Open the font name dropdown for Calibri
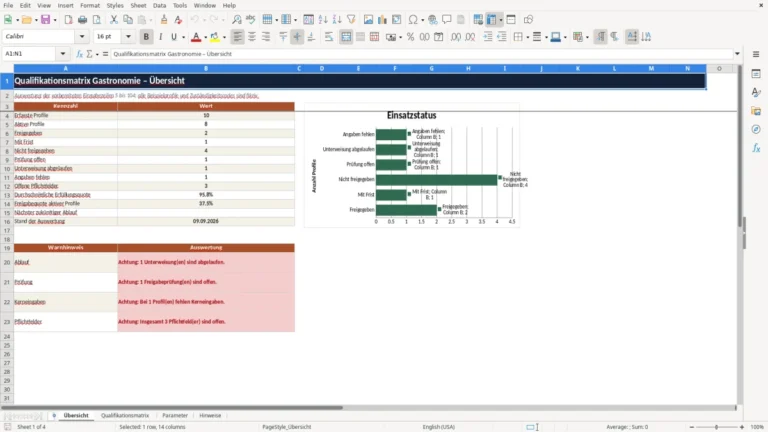The width and height of the screenshot is (768, 432). [82, 37]
